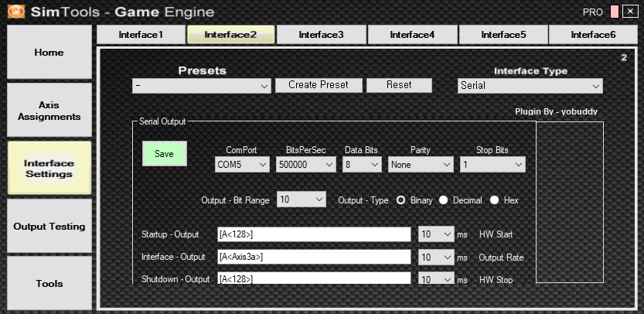Click the Startup - Output text field
Image resolution: width=644 pixels, height=314 pixels.
(x=314, y=234)
